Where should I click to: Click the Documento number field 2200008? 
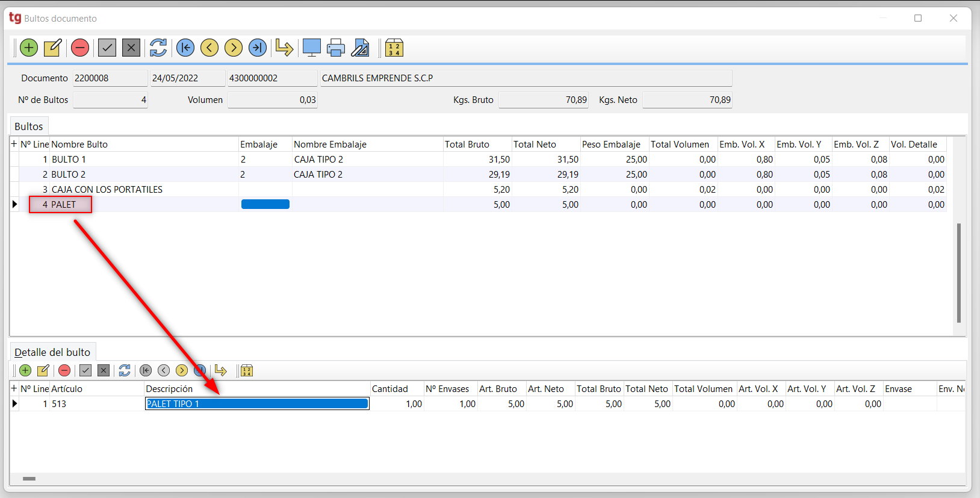click(110, 78)
